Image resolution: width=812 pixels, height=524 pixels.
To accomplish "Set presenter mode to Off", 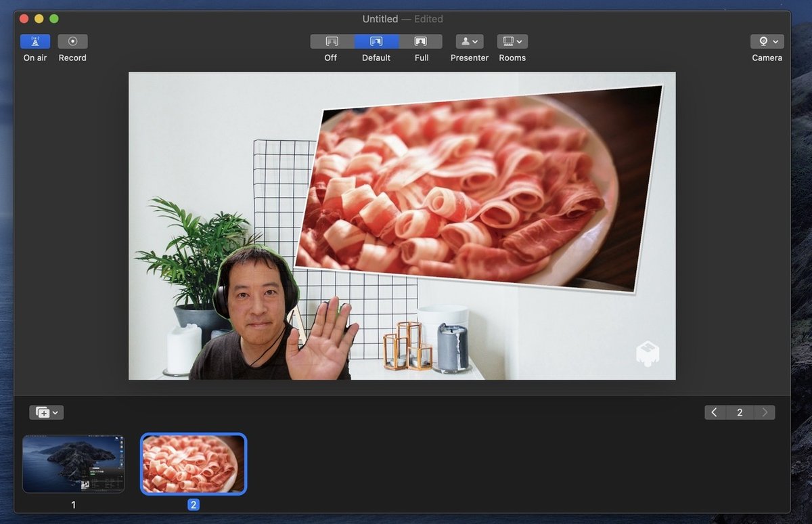I will [332, 41].
